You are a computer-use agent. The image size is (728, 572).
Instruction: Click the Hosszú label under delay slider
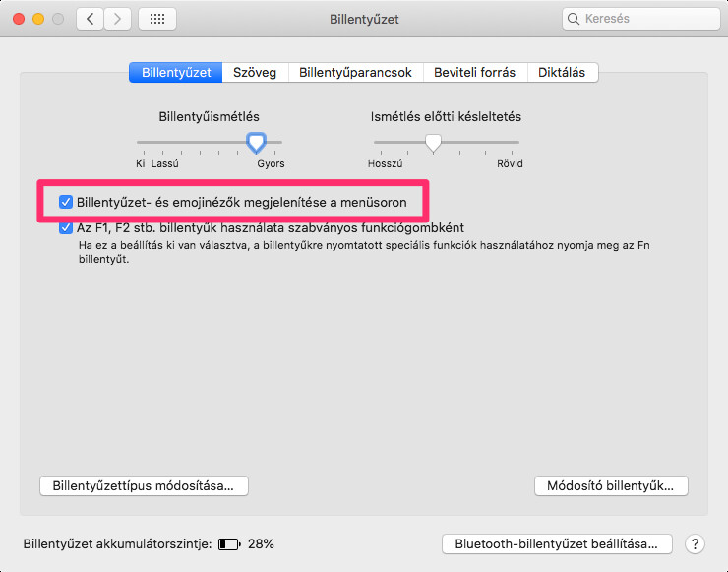386,164
